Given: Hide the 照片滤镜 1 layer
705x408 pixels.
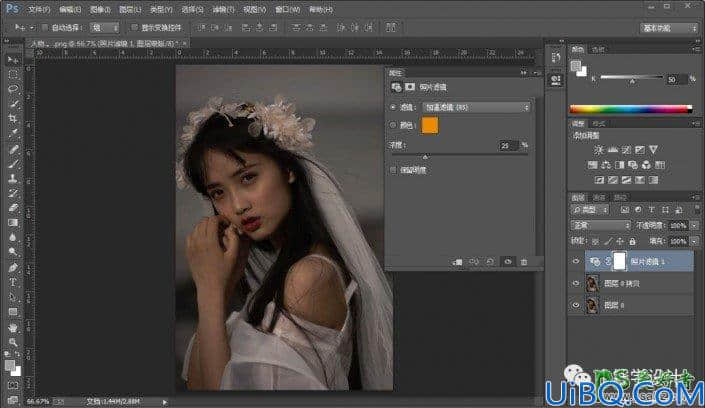Looking at the screenshot, I should (x=576, y=261).
